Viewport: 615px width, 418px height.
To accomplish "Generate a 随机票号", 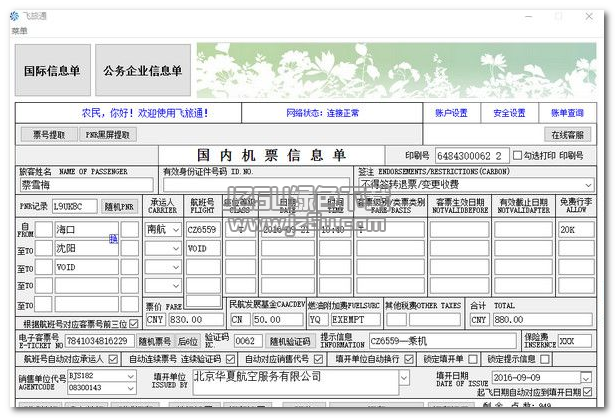I will pyautogui.click(x=155, y=341).
